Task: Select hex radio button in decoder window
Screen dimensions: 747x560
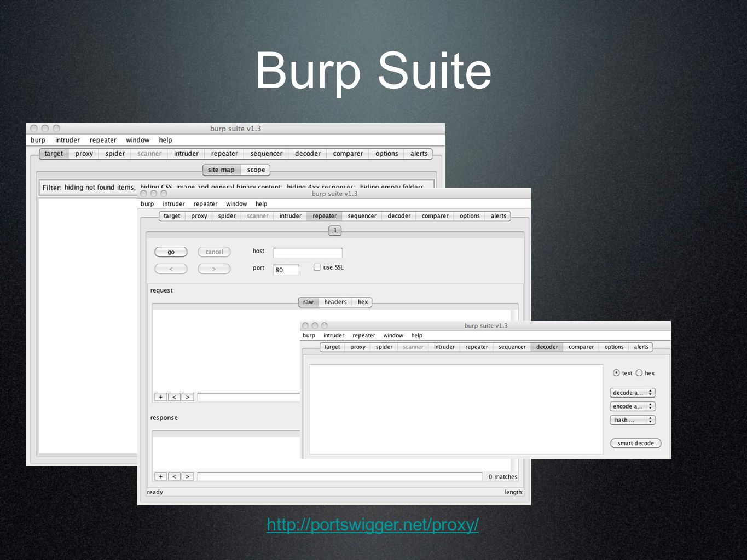Action: point(639,373)
